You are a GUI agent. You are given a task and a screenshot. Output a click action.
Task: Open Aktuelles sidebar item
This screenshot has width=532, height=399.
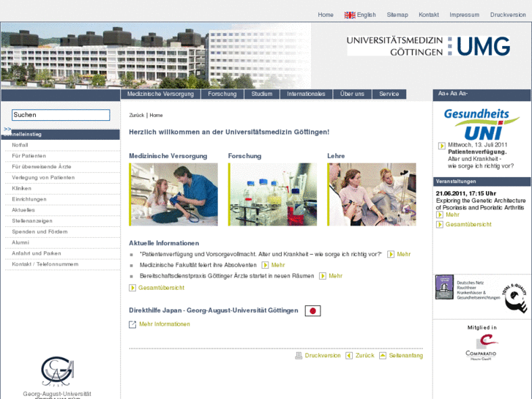23,210
